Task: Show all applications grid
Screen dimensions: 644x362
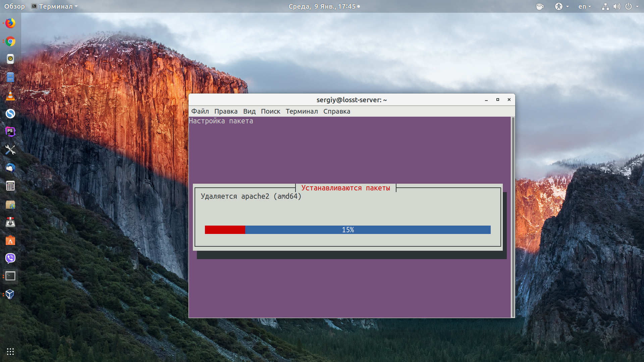Action: coord(10,351)
